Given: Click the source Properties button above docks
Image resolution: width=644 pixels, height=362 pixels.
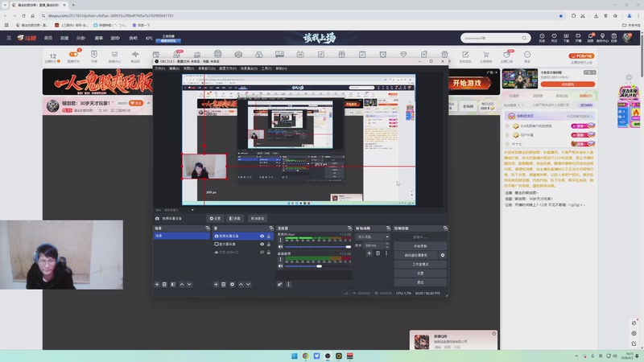Looking at the screenshot, I should [x=215, y=218].
